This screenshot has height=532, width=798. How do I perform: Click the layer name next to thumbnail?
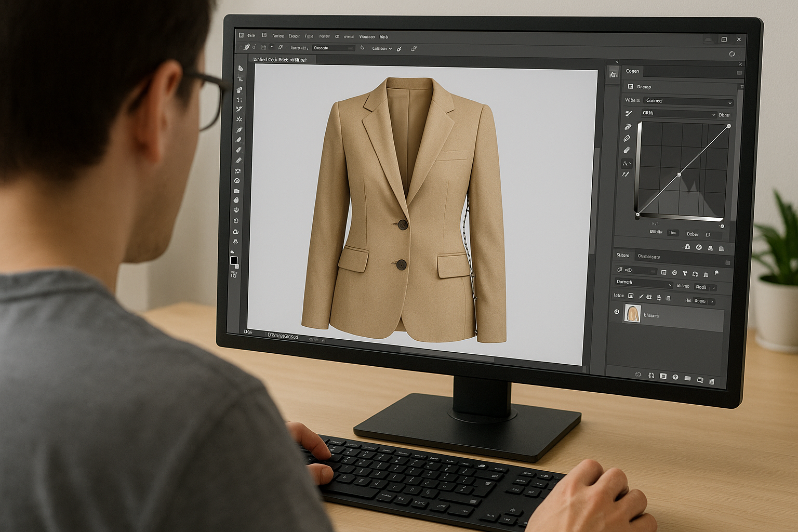pos(651,315)
